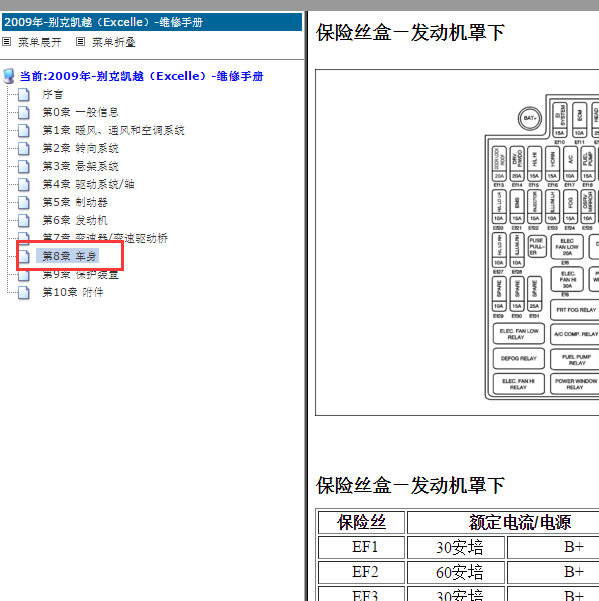Open 第3章 悬架系统 chapter
Image resolution: width=599 pixels, height=601 pixels.
click(80, 166)
